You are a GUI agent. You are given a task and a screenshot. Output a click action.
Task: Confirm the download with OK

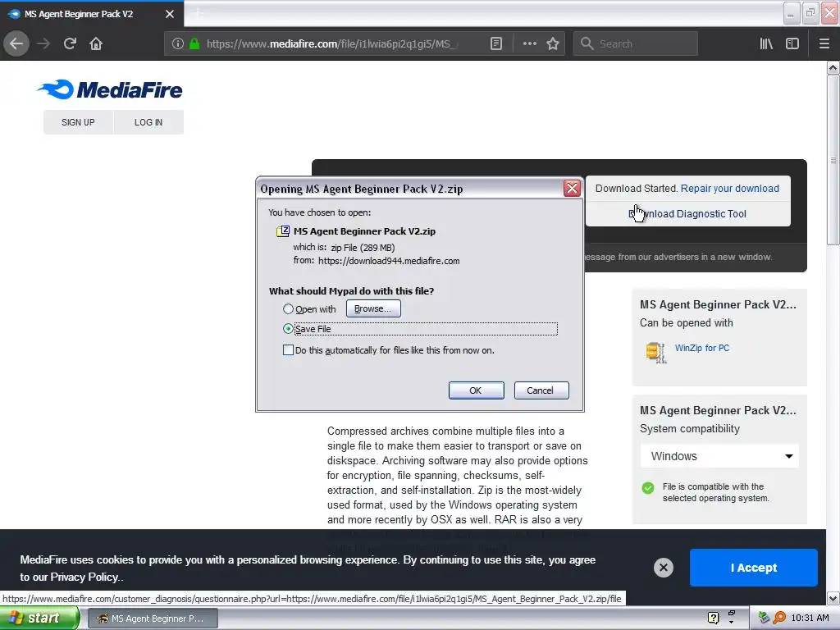point(476,390)
